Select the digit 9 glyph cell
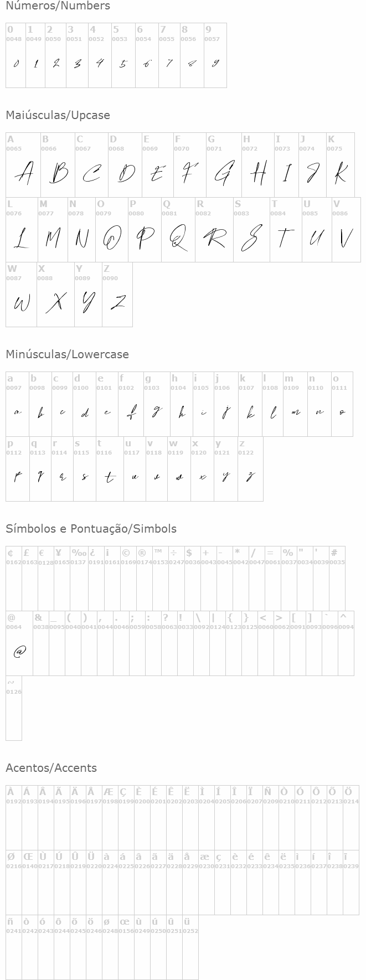Screen dimensions: 366x980 click(x=215, y=55)
